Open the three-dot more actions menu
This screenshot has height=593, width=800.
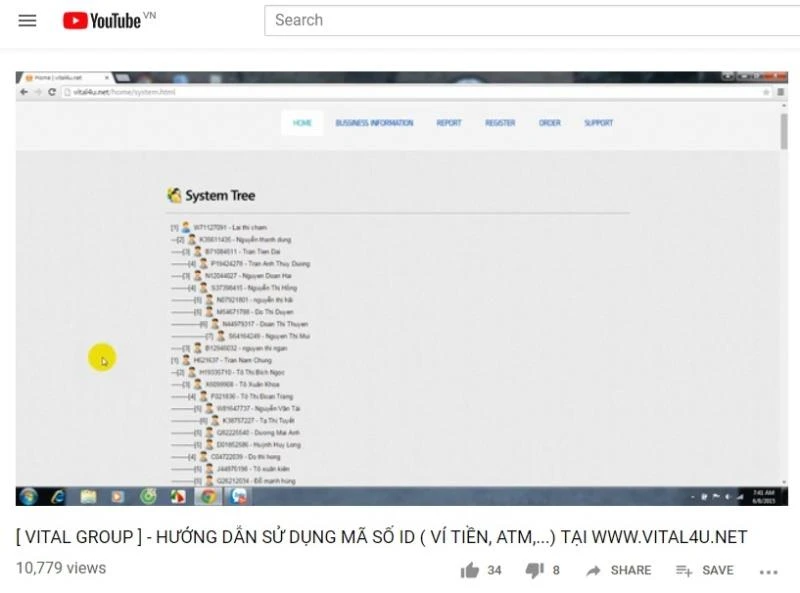click(768, 572)
